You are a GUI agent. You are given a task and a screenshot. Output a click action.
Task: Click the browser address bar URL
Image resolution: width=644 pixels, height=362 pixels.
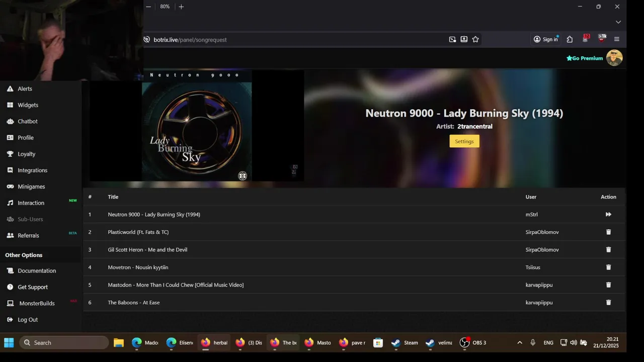click(x=190, y=40)
